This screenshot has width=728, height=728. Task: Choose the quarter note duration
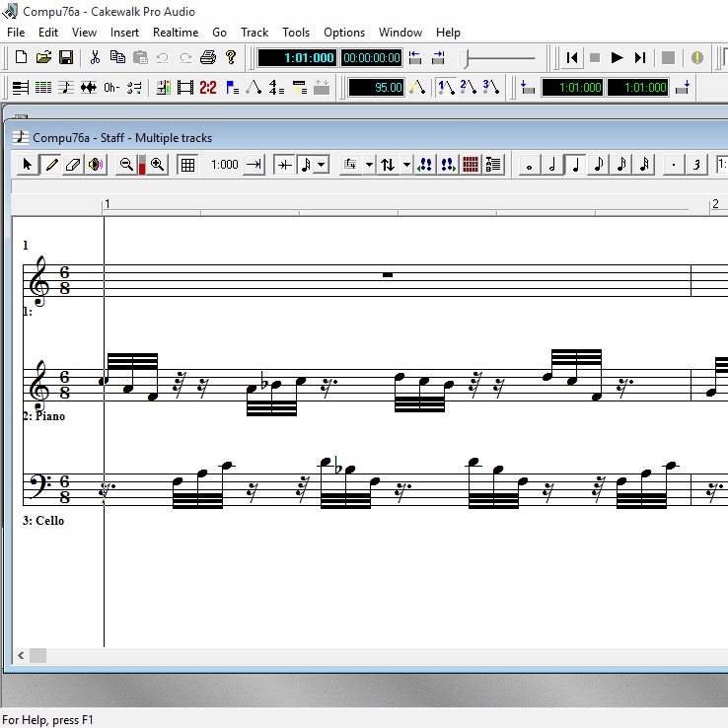click(x=575, y=165)
